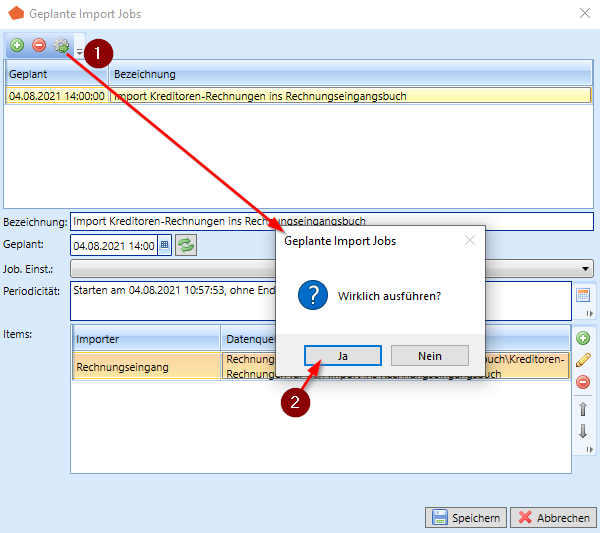Confirm execution by clicking Ja
Viewport: 600px width, 533px height.
pos(342,355)
